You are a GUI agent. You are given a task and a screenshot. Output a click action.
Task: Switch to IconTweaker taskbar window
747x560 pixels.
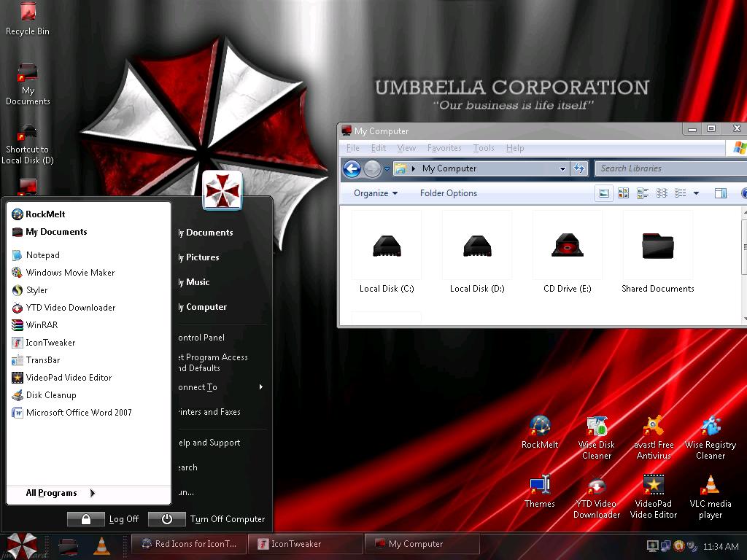[306, 544]
